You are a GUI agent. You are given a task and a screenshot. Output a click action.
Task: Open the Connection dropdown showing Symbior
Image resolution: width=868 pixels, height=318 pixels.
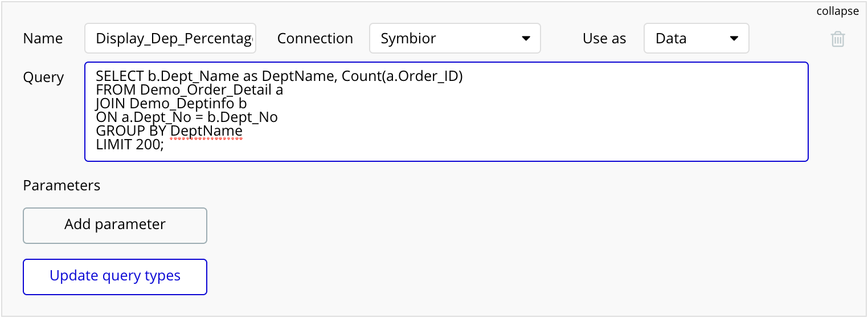455,39
